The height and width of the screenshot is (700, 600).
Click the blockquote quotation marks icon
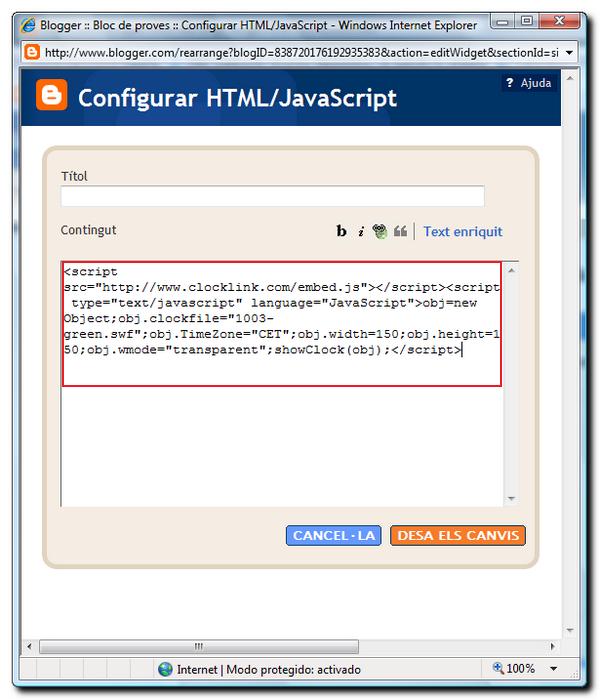click(400, 232)
